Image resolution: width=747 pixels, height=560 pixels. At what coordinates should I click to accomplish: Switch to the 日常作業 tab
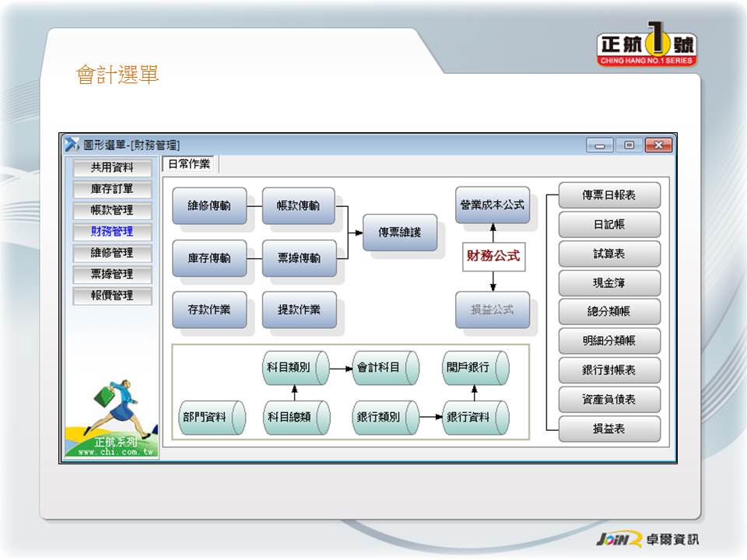click(x=190, y=164)
